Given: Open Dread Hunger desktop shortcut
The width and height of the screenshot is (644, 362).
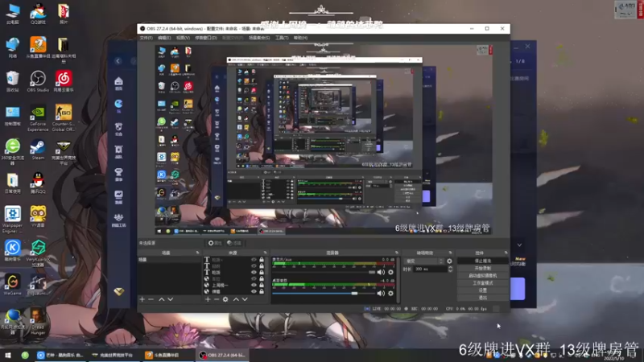Looking at the screenshot, I should [x=38, y=321].
